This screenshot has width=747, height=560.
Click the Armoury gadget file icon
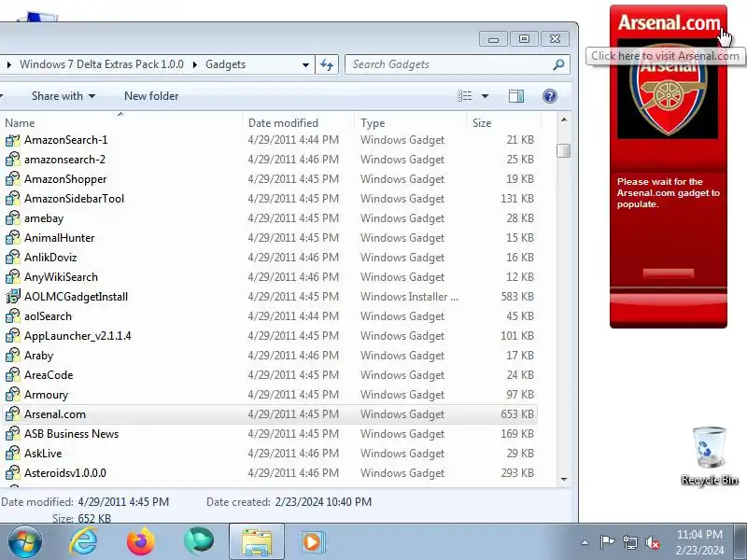coord(13,394)
